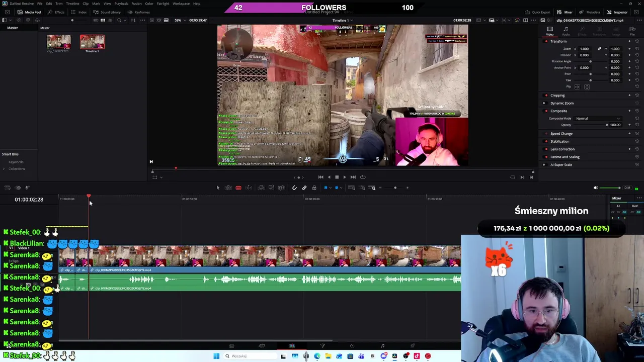644x362 pixels.
Task: Open the viewer zoom 52% dropdown
Action: click(180, 20)
